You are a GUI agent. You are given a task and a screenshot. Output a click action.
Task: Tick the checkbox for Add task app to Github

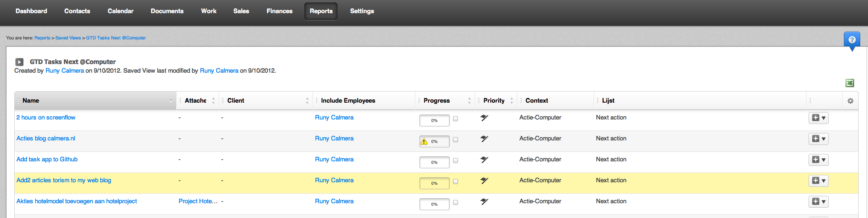pos(456,161)
